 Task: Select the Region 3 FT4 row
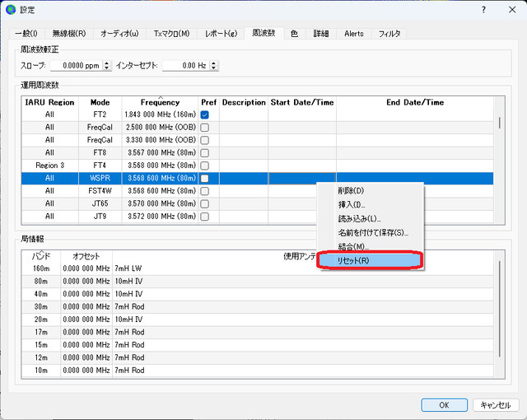point(258,166)
